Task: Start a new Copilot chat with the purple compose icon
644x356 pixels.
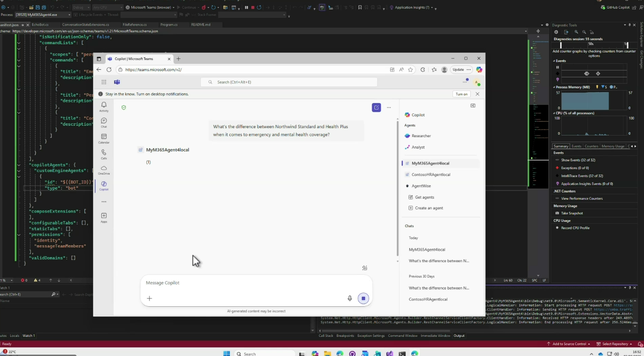Action: [376, 108]
